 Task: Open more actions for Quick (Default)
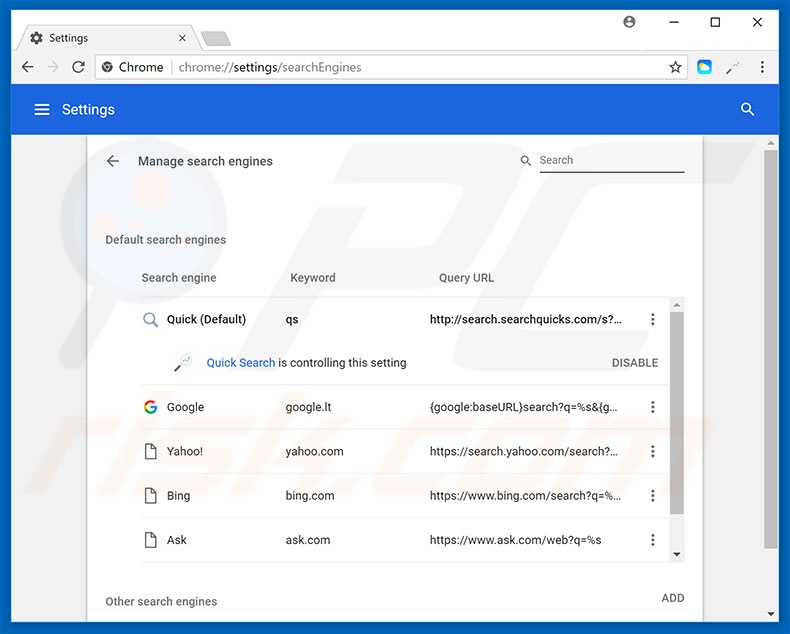pyautogui.click(x=652, y=319)
